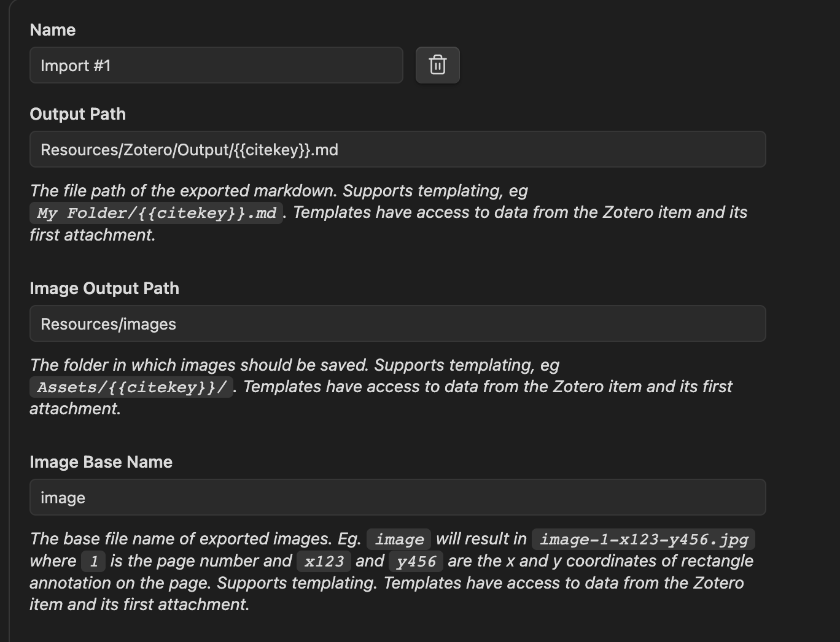
Task: Click the y456 inline code badge
Action: 416,560
